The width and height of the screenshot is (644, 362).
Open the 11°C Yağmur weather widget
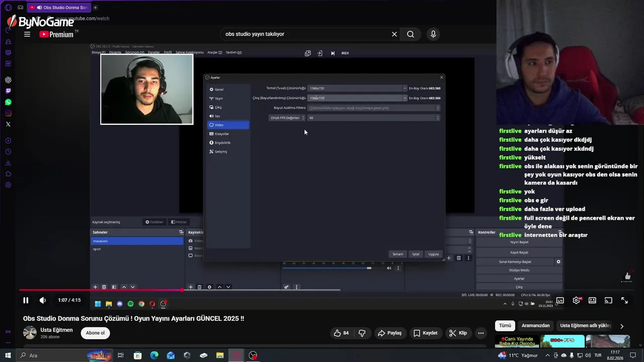coord(518,355)
